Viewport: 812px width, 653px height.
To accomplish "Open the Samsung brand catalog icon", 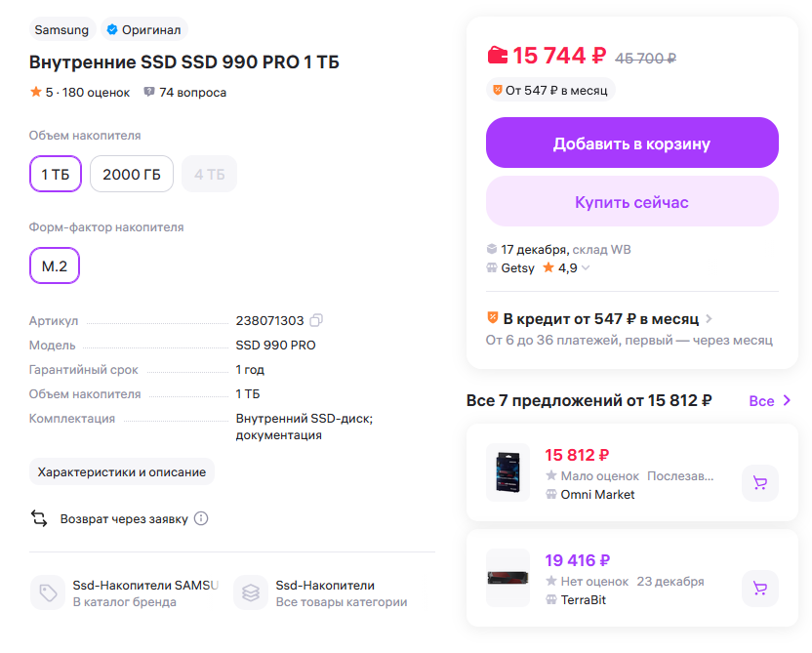I will pyautogui.click(x=48, y=592).
